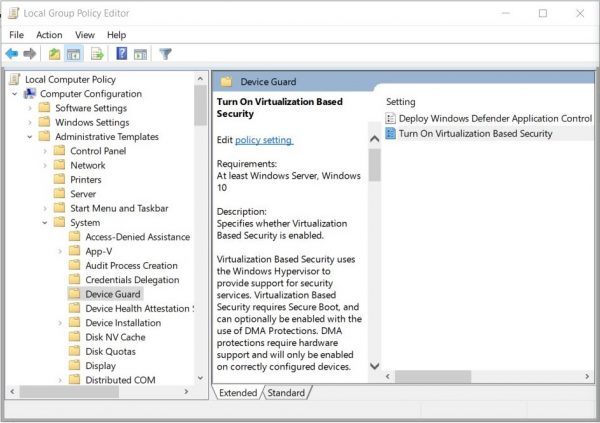600x423 pixels.
Task: Switch to the Standard tab
Action: (x=285, y=393)
